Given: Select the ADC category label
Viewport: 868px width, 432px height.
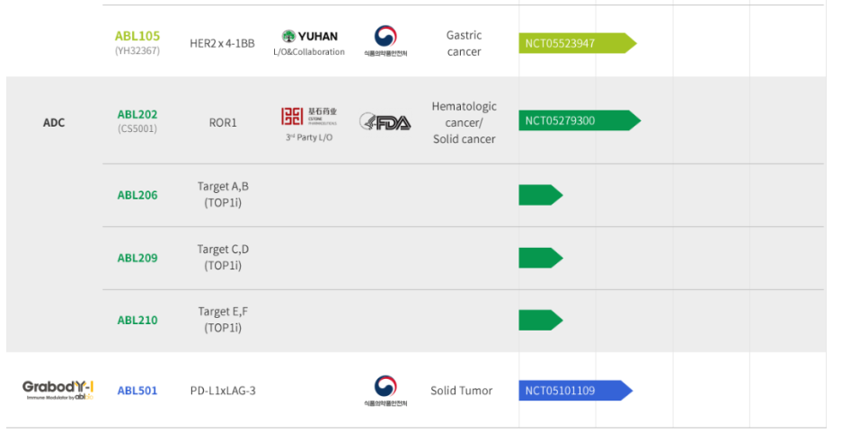Looking at the screenshot, I should (x=54, y=123).
